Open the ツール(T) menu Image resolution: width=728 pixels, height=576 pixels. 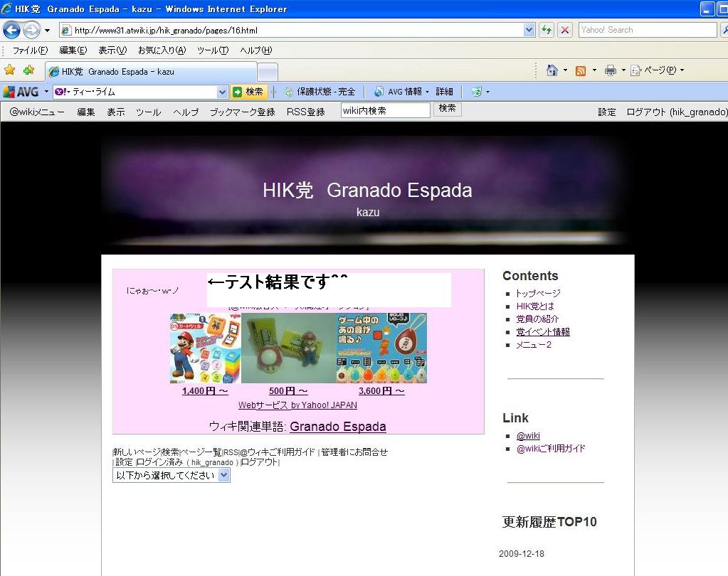click(x=212, y=50)
